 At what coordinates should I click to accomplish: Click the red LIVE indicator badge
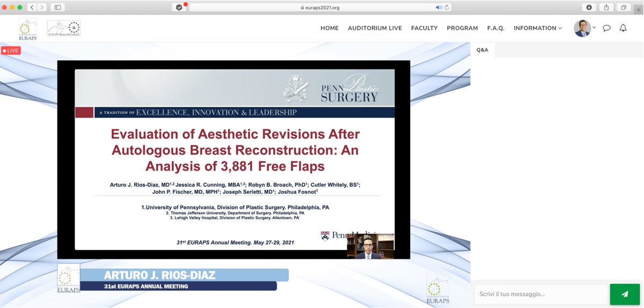click(x=11, y=50)
